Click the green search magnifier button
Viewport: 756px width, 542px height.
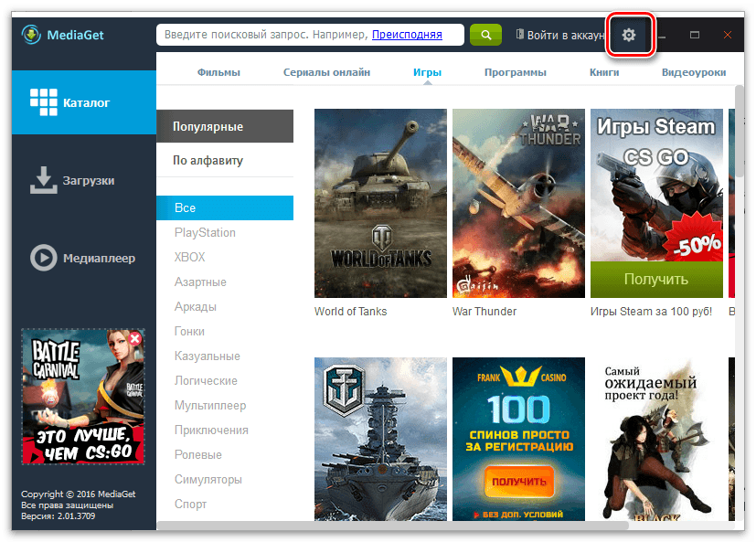click(x=485, y=35)
